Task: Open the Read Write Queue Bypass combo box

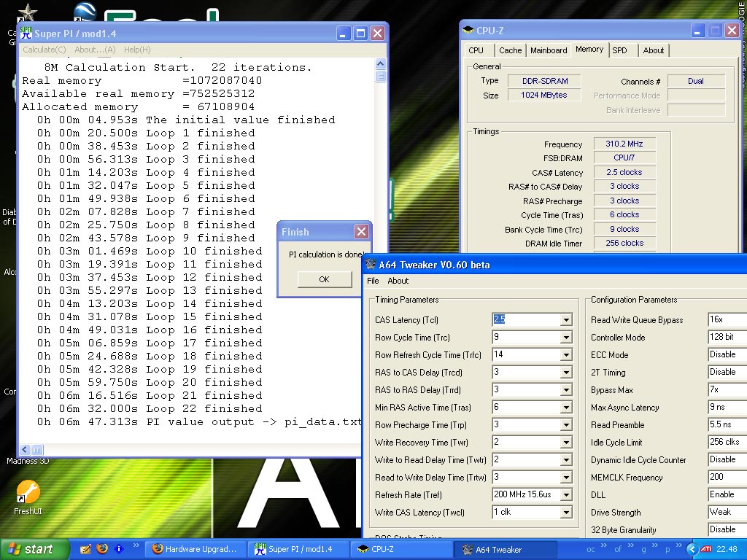Action: click(727, 319)
